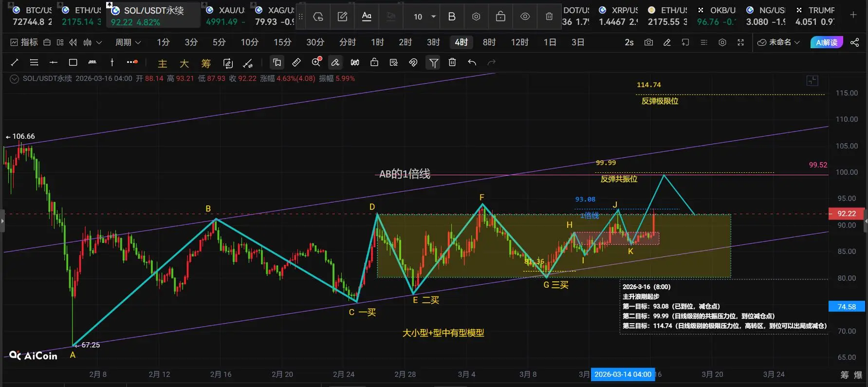868x387 pixels.
Task: Open more drawing tools menu
Action: [132, 62]
